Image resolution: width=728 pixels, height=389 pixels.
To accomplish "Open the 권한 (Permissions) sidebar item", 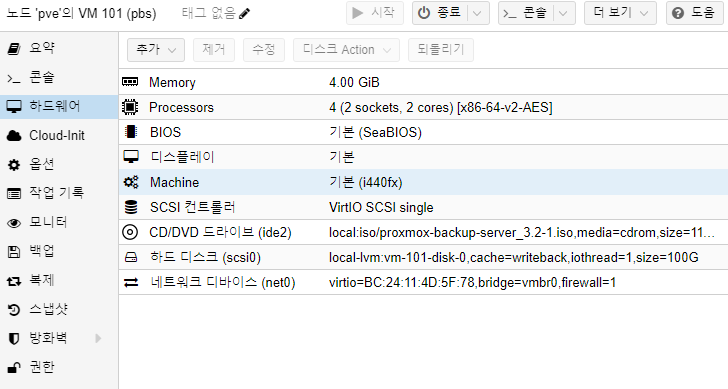I will pyautogui.click(x=59, y=367).
